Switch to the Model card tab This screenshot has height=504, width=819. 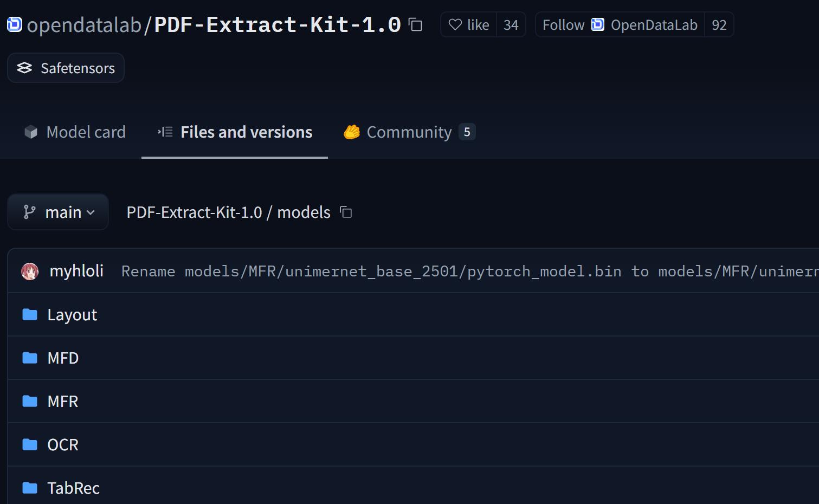(x=75, y=132)
